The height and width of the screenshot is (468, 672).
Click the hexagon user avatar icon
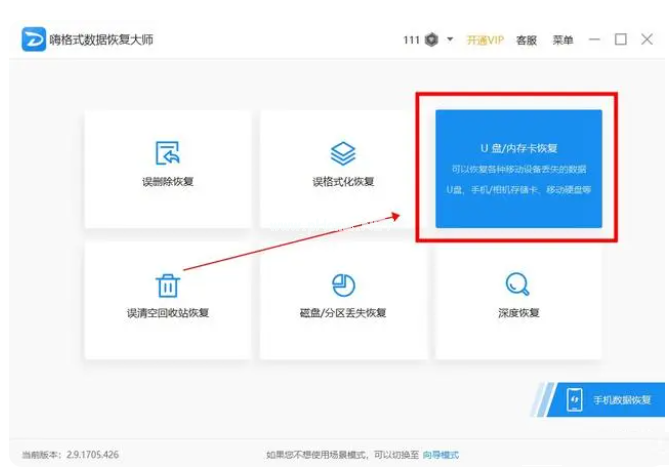[x=431, y=40]
